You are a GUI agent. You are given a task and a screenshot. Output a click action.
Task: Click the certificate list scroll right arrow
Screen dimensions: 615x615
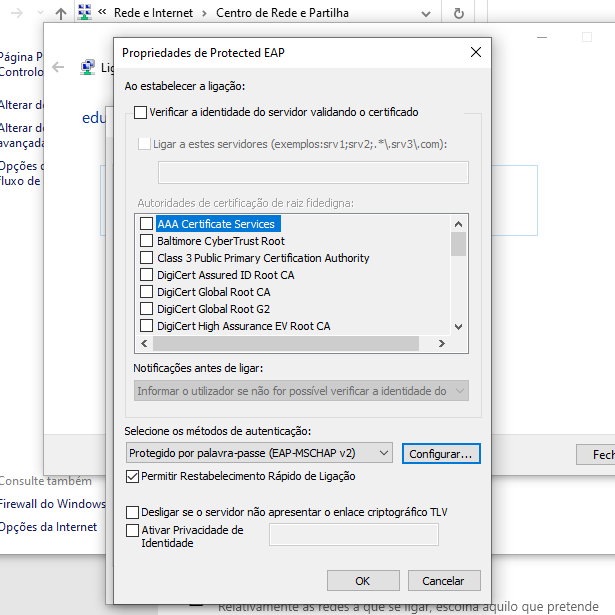pyautogui.click(x=442, y=343)
